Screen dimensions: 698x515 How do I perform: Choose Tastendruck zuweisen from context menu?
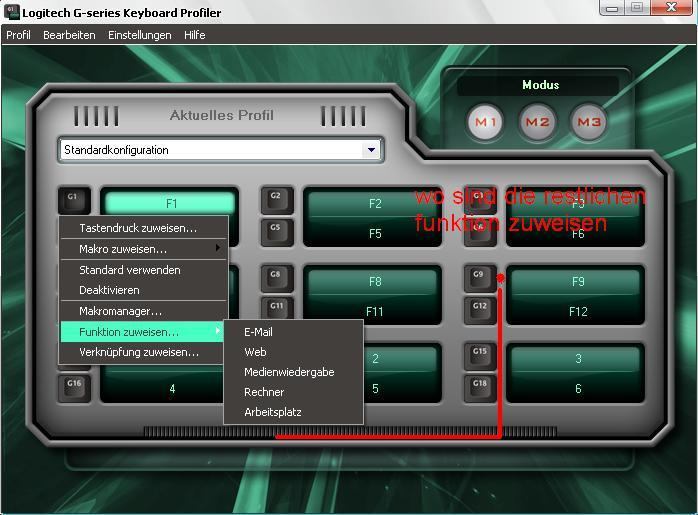[x=144, y=228]
